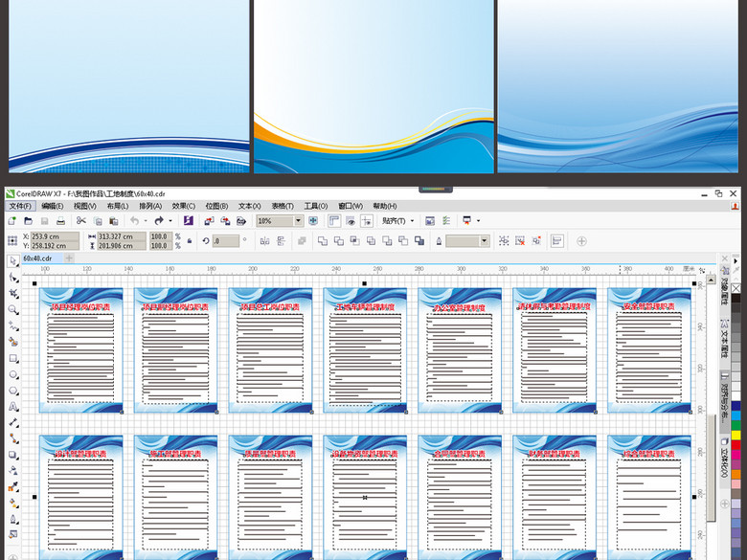Screen dimensions: 747x560
Task: Click the Undo arrow icon
Action: click(x=133, y=221)
